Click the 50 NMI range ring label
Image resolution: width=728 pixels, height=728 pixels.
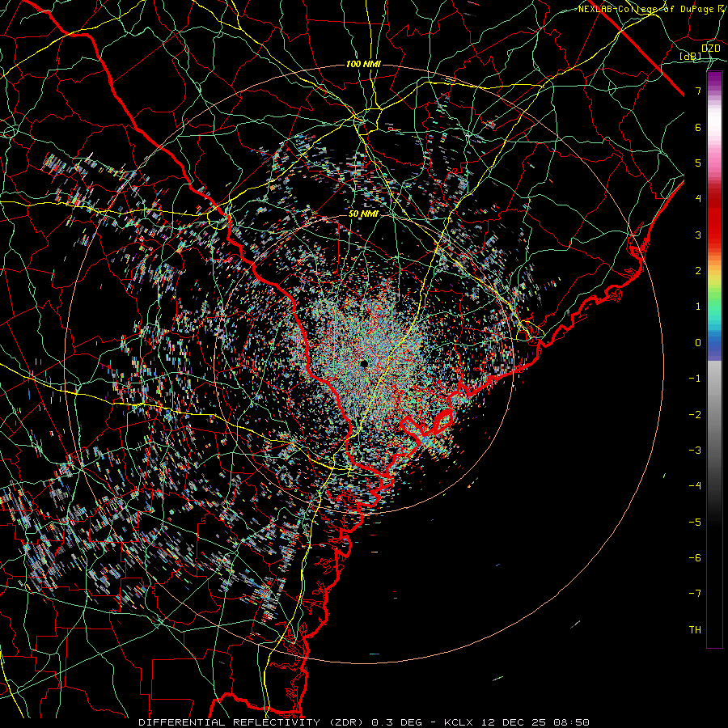click(x=363, y=214)
